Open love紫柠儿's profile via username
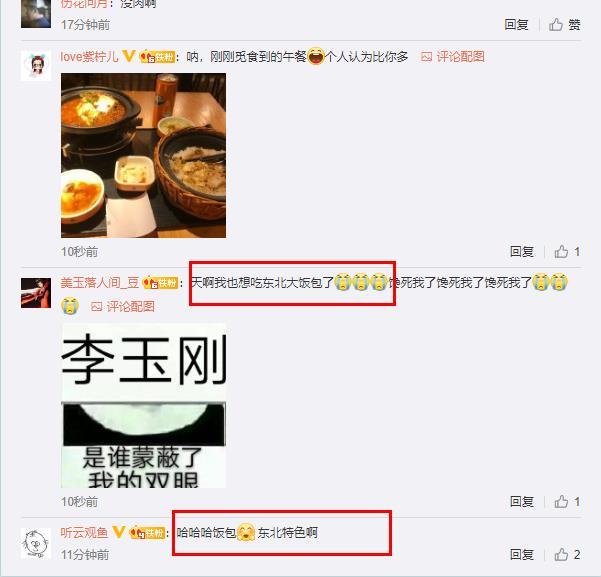This screenshot has width=601, height=577. pyautogui.click(x=89, y=57)
